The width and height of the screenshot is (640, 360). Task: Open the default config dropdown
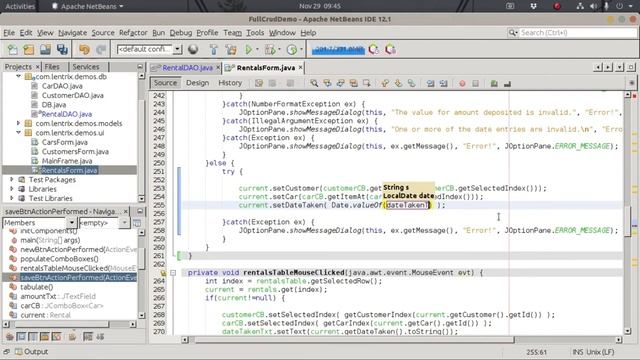click(x=177, y=49)
